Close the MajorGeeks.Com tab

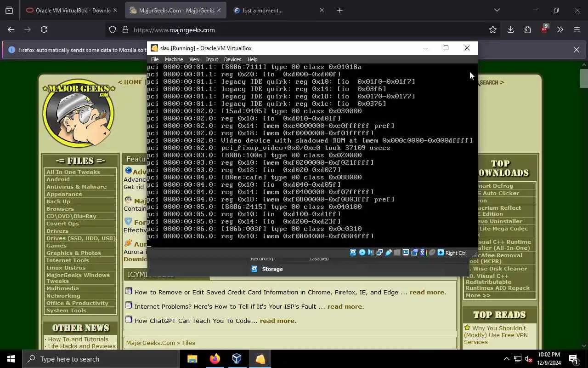click(x=219, y=10)
